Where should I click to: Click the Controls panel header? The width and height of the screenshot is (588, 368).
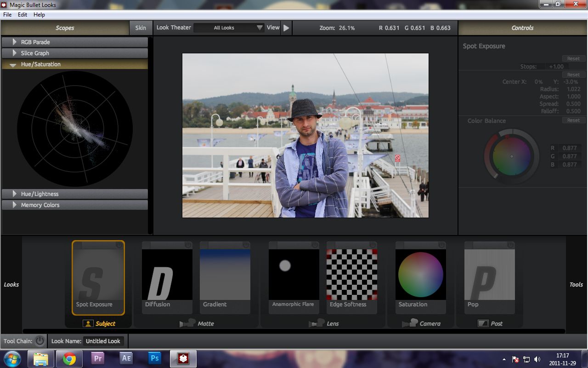point(523,28)
